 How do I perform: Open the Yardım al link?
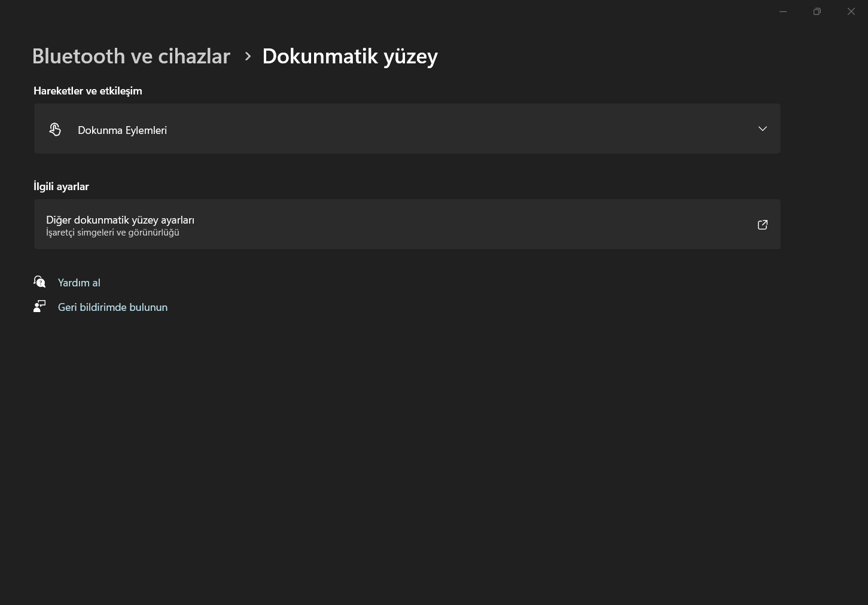tap(79, 283)
